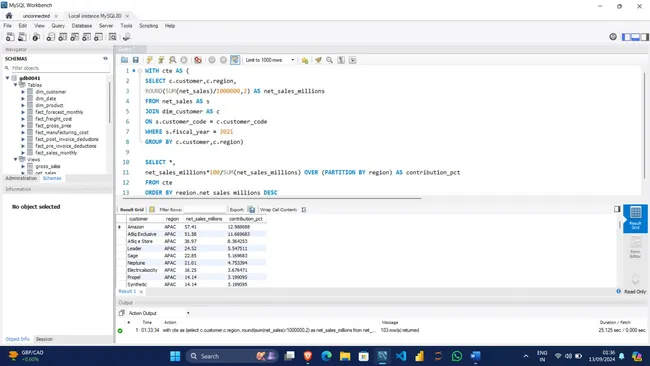Open the search table data tool
Image resolution: width=650 pixels, height=366 pixels.
(x=112, y=37)
